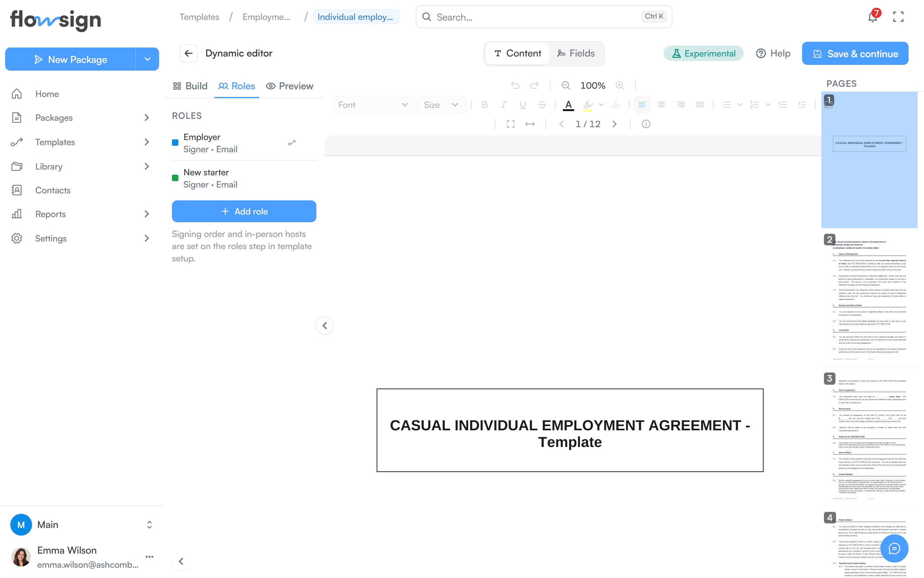Click the undo arrow icon
Screen dimensions: 924x578
click(x=515, y=85)
